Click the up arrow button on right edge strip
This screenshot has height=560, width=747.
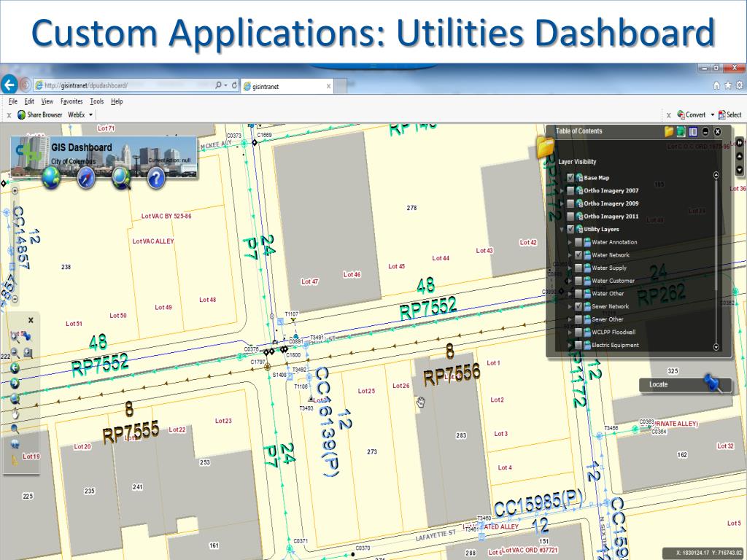740,156
